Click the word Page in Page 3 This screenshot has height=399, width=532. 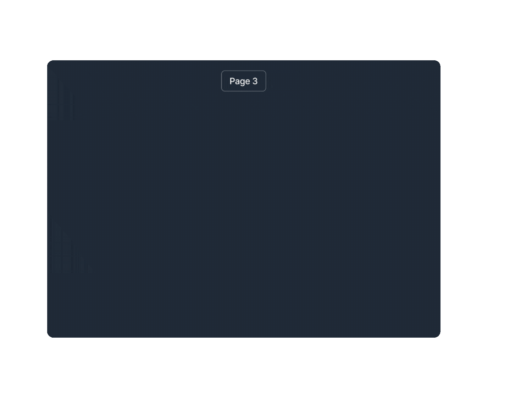coord(240,81)
